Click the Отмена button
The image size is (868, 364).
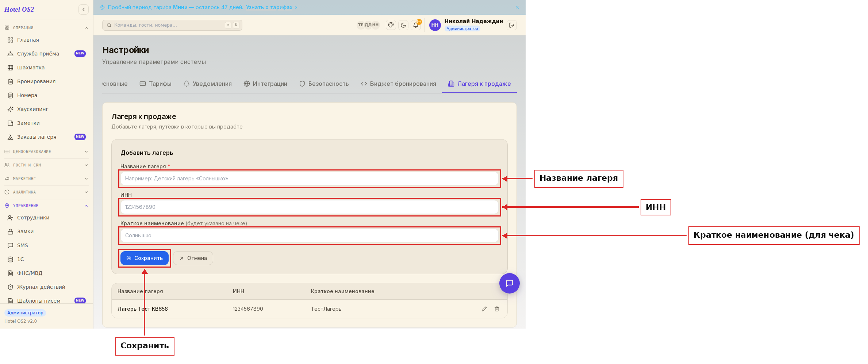click(x=193, y=258)
